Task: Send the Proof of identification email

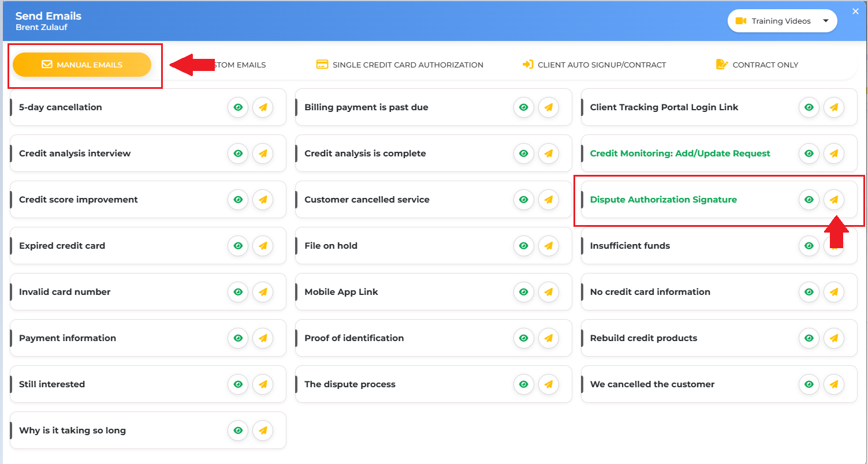Action: click(549, 338)
